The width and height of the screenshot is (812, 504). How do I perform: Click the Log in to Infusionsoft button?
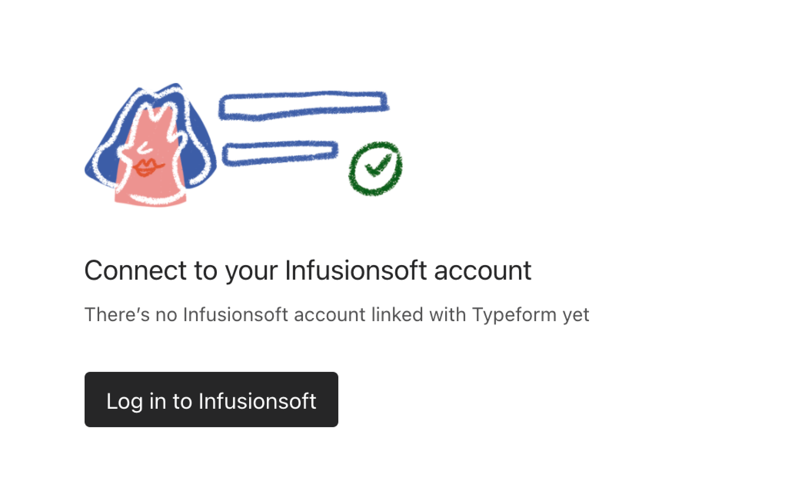click(211, 399)
